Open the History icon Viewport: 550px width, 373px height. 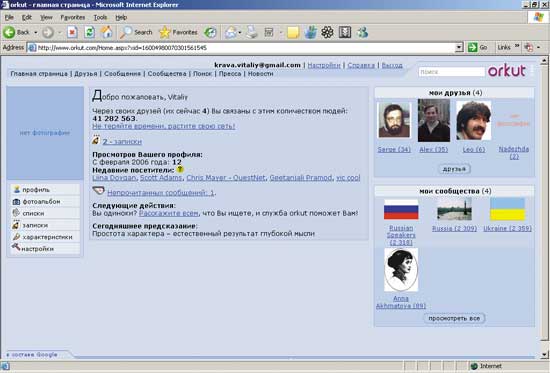[210, 33]
